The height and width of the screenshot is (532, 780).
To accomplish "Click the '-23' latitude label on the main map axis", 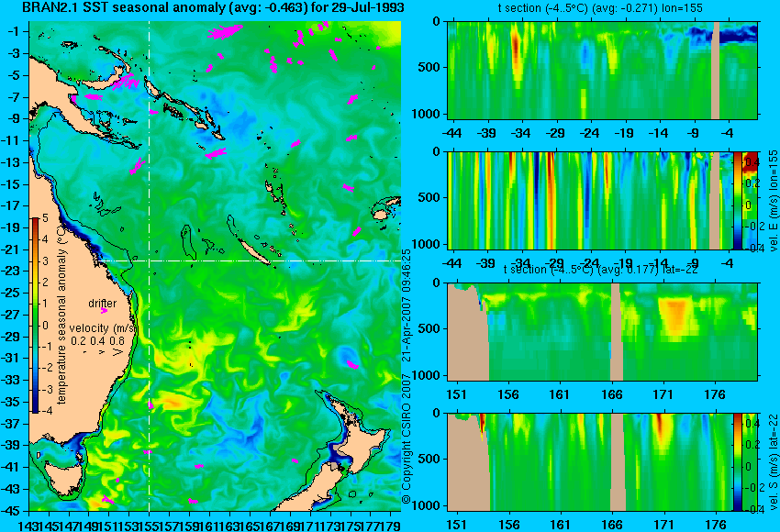I will point(11,271).
